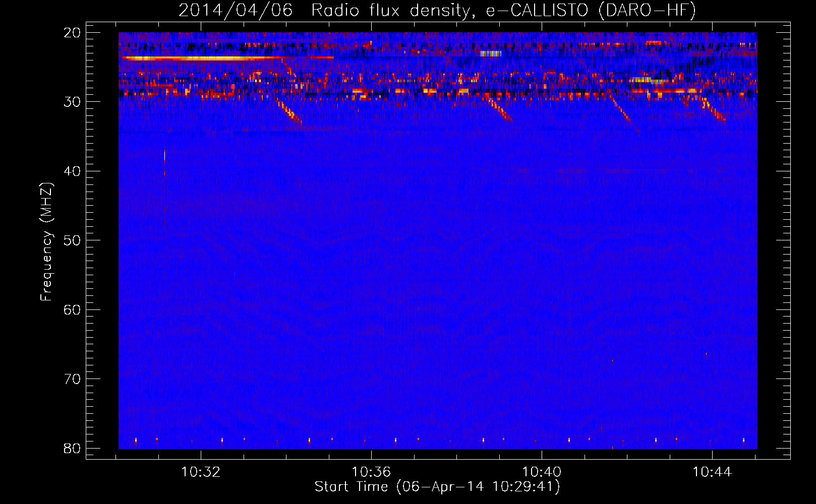
Task: Click the frequency tick label 40
Action: 73,171
